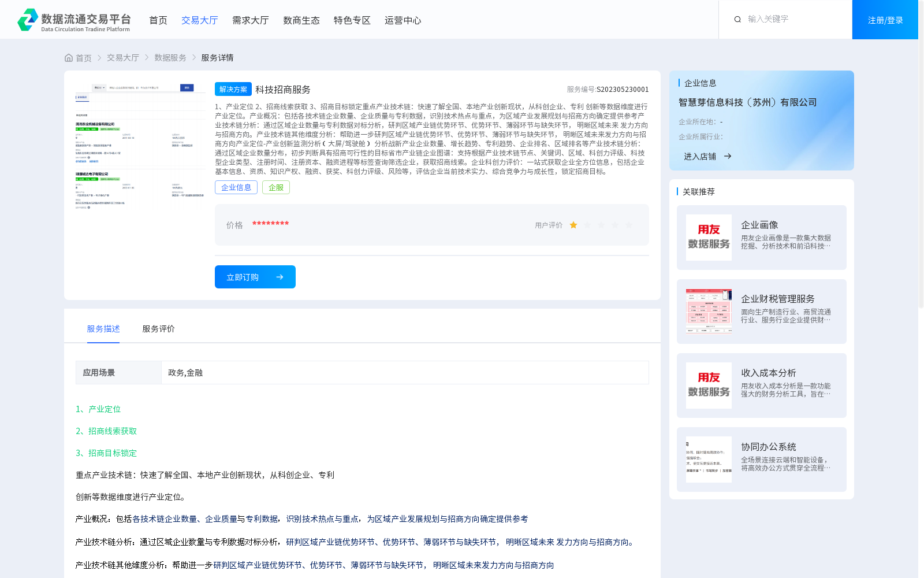This screenshot has height=578, width=924.
Task: Click the green heading 1、产业定位
Action: pyautogui.click(x=98, y=409)
